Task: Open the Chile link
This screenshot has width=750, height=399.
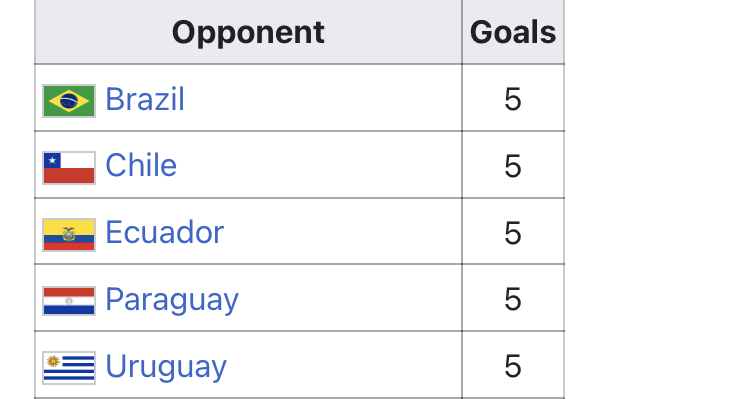Action: pyautogui.click(x=141, y=166)
